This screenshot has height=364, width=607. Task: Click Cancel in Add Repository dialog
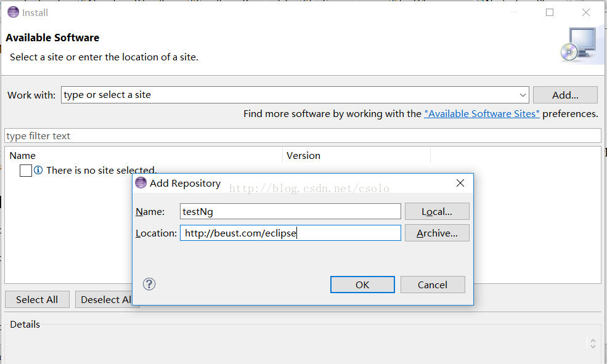point(433,285)
